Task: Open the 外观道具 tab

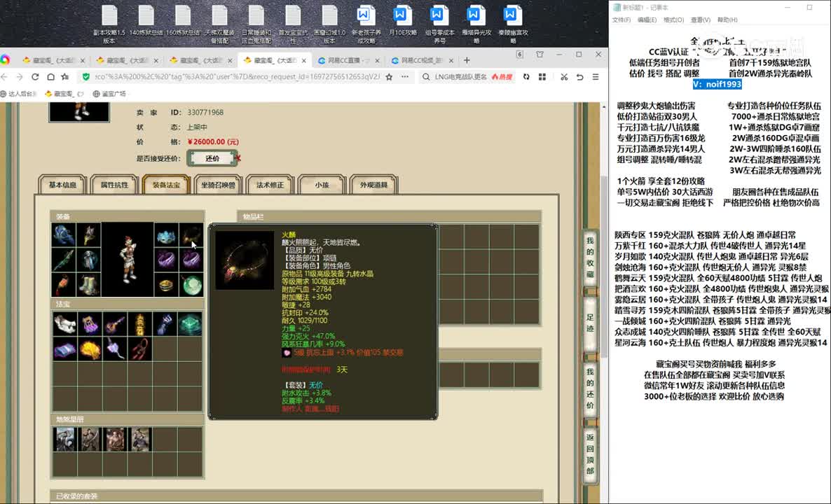Action: click(x=373, y=185)
